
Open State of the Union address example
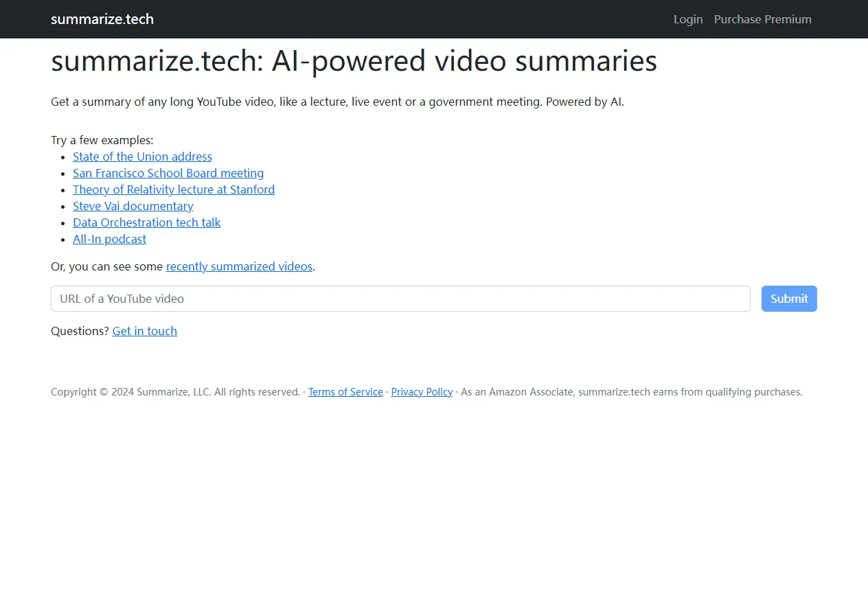click(142, 157)
